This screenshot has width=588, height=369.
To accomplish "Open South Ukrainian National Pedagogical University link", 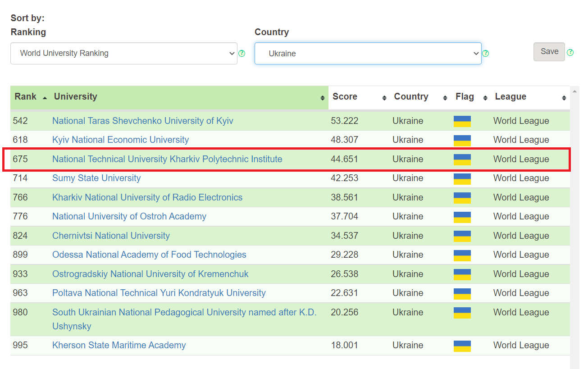I will coord(184,319).
